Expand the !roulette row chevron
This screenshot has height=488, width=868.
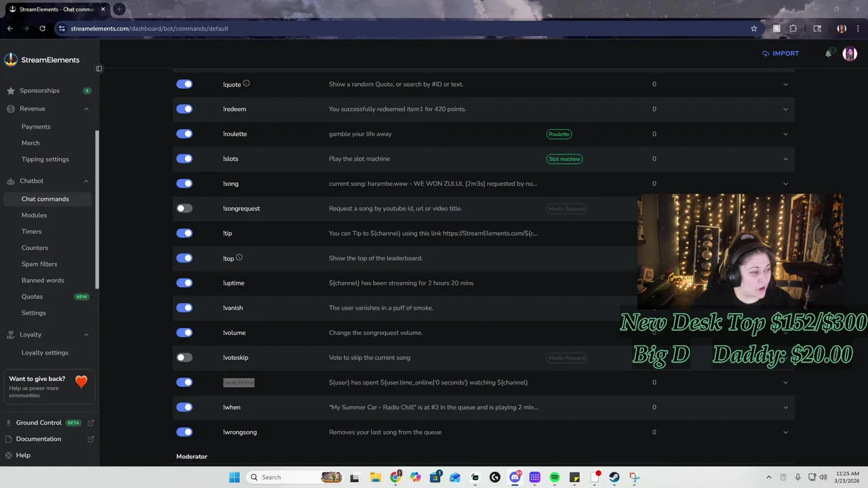785,134
